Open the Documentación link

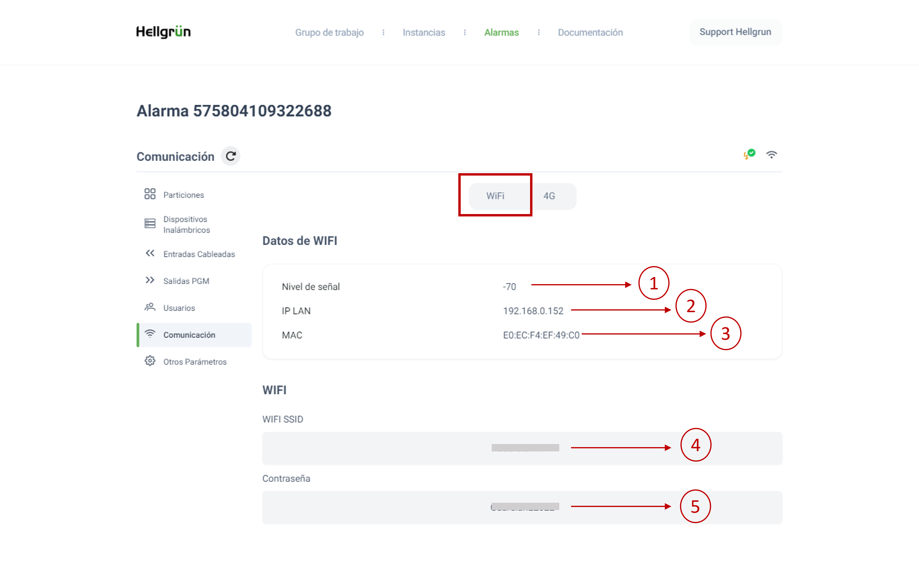(x=590, y=33)
